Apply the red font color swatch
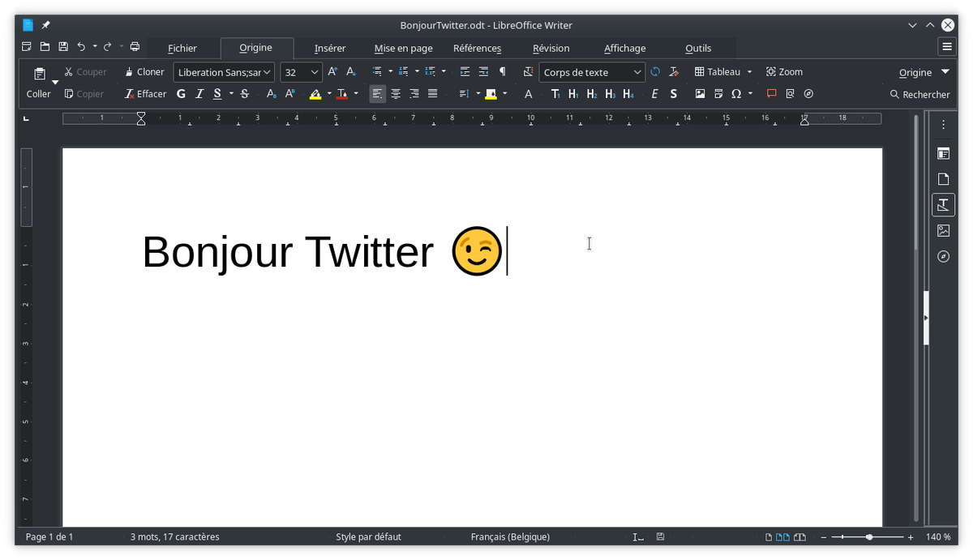Image resolution: width=973 pixels, height=560 pixels. pyautogui.click(x=342, y=94)
